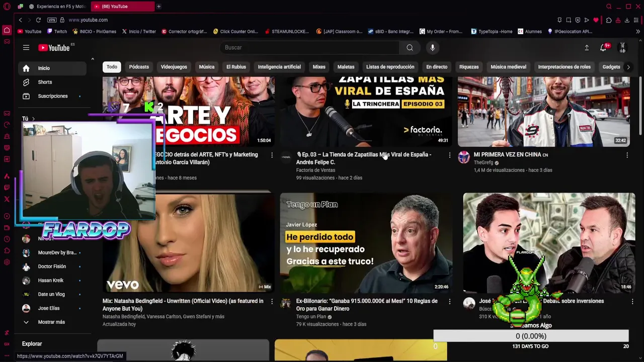Screen dimensions: 644x362
Task: Click the www.youtube.com address bar
Action: coord(88,20)
